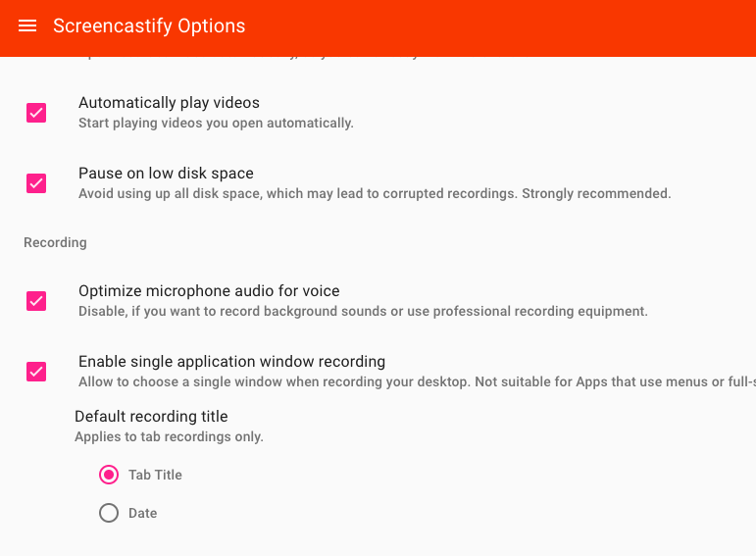Uncheck the Automatically play videos checkbox
The image size is (756, 556).
pyautogui.click(x=36, y=113)
